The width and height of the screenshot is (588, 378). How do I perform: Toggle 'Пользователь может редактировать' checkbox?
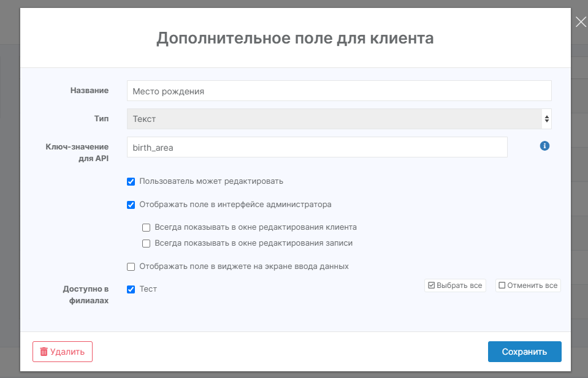point(131,182)
